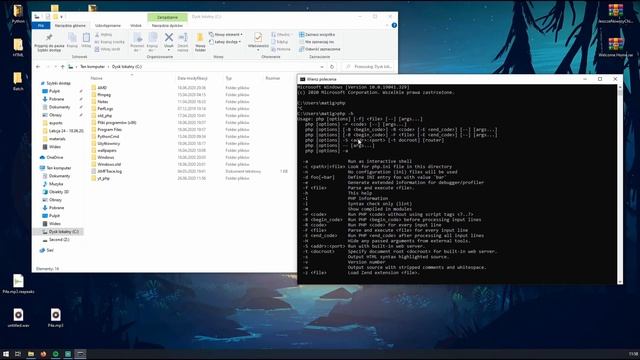The width and height of the screenshot is (640, 360).
Task: Select the untitled.wav desktop icon
Action: pyautogui.click(x=18, y=318)
